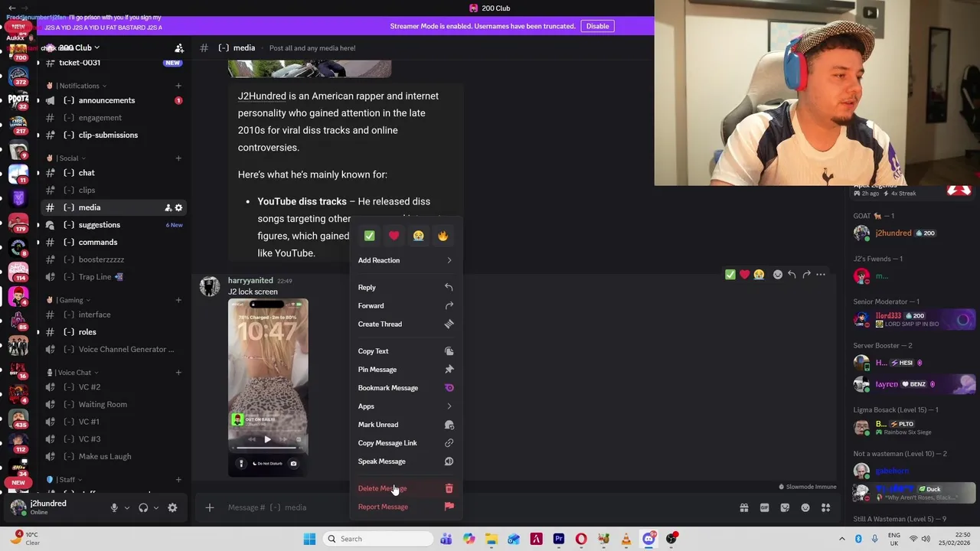
Task: React with the red heart in context menu
Action: click(394, 236)
